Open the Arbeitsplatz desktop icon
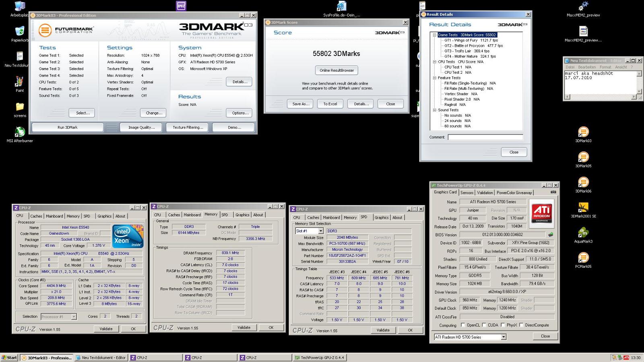 pyautogui.click(x=19, y=6)
